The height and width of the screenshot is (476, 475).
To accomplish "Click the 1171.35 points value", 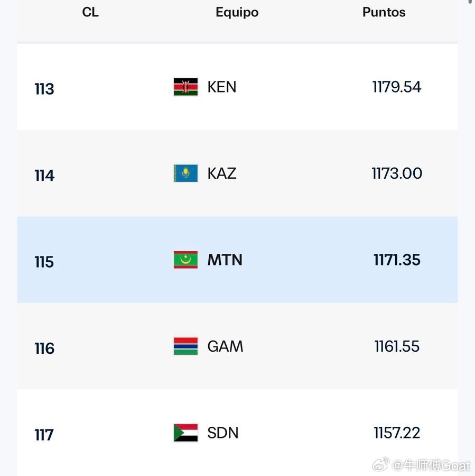I will click(x=397, y=260).
